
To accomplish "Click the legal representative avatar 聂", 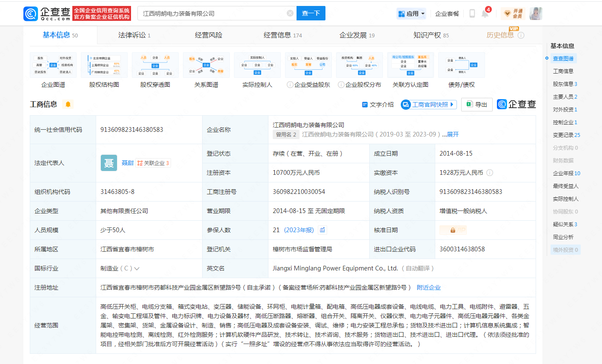I will pyautogui.click(x=109, y=163).
